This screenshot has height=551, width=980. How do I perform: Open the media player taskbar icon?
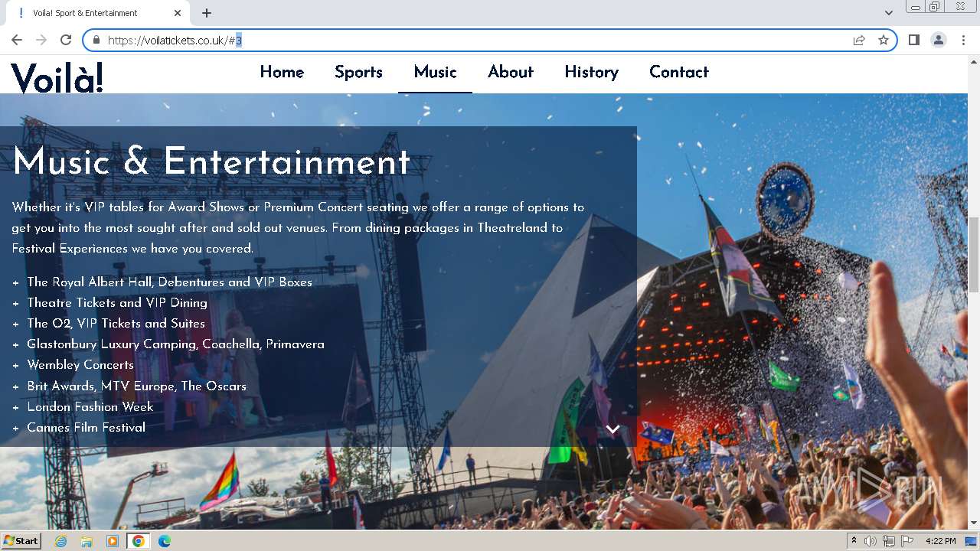[x=113, y=541]
